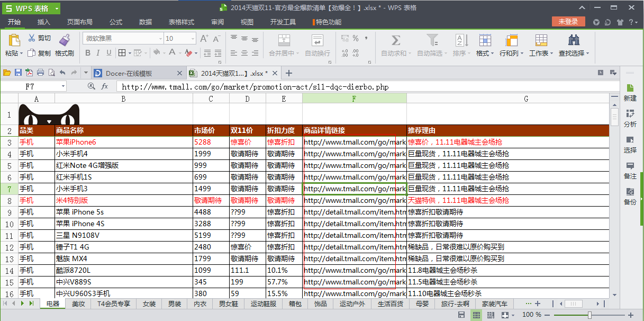The image size is (644, 321).
Task: Click the fx insert function button
Action: coord(105,86)
